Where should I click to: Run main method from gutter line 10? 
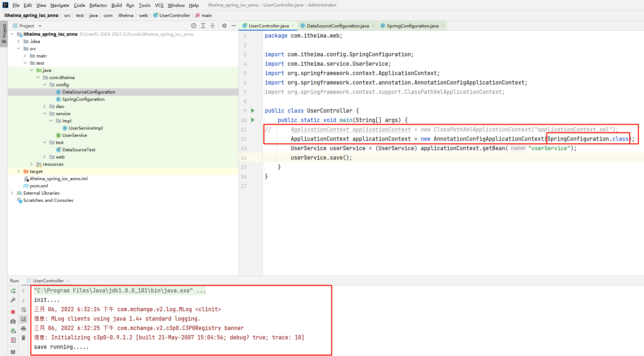[x=253, y=120]
